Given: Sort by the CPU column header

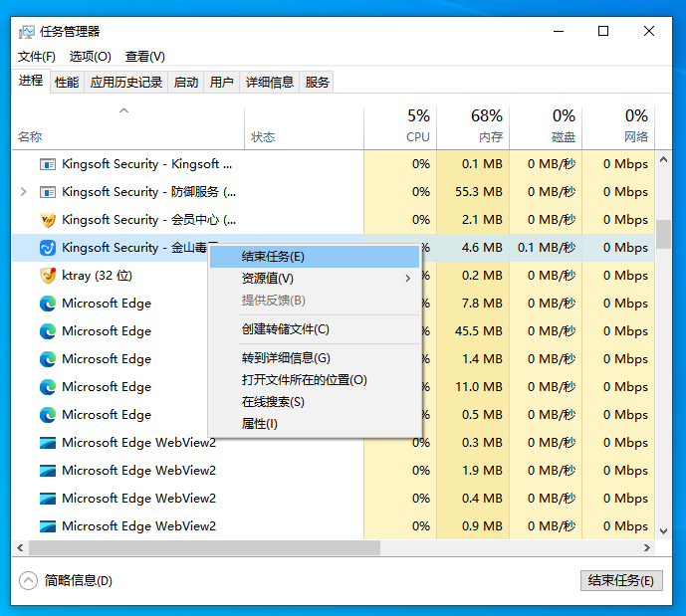Looking at the screenshot, I should (400, 126).
